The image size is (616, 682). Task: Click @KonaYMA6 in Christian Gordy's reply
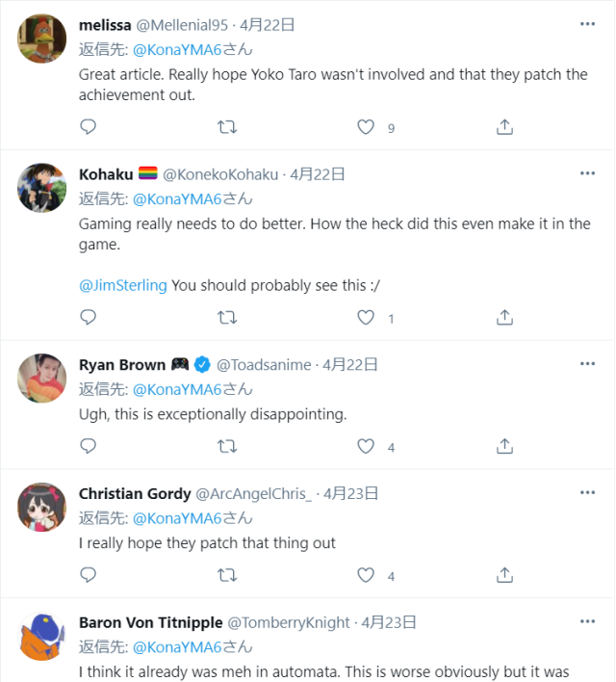point(177,518)
